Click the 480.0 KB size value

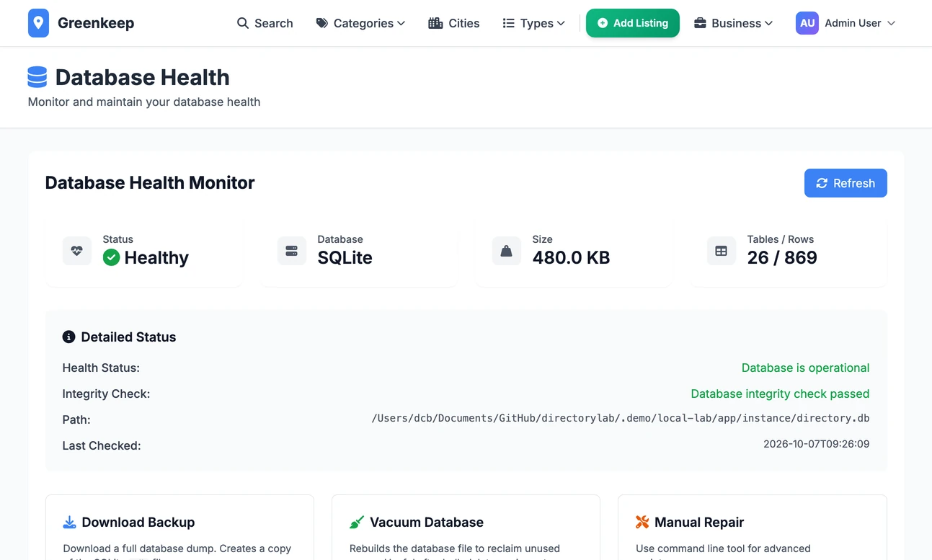point(572,257)
